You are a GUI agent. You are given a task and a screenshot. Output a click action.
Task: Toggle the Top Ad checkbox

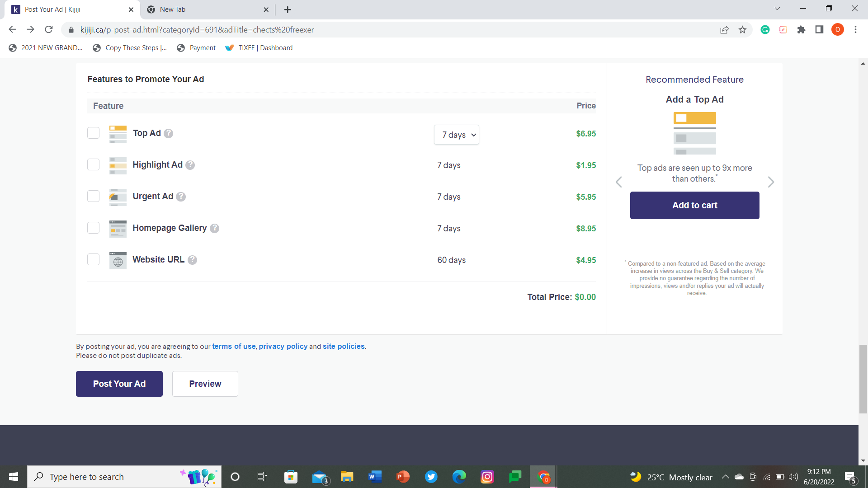coord(93,132)
